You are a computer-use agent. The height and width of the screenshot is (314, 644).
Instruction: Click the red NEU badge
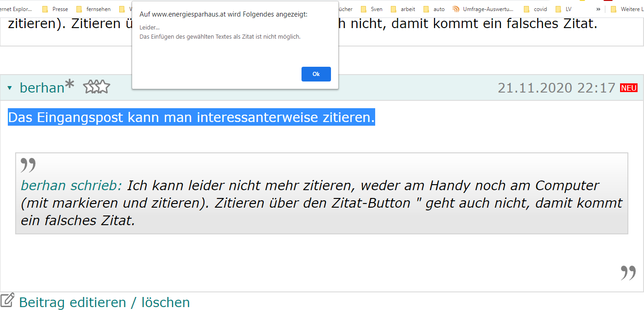pyautogui.click(x=629, y=88)
